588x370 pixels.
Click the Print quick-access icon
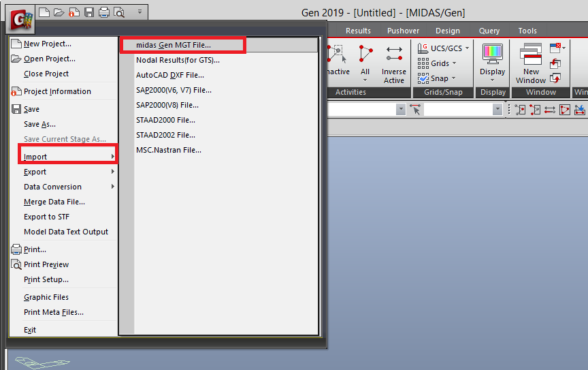point(104,12)
